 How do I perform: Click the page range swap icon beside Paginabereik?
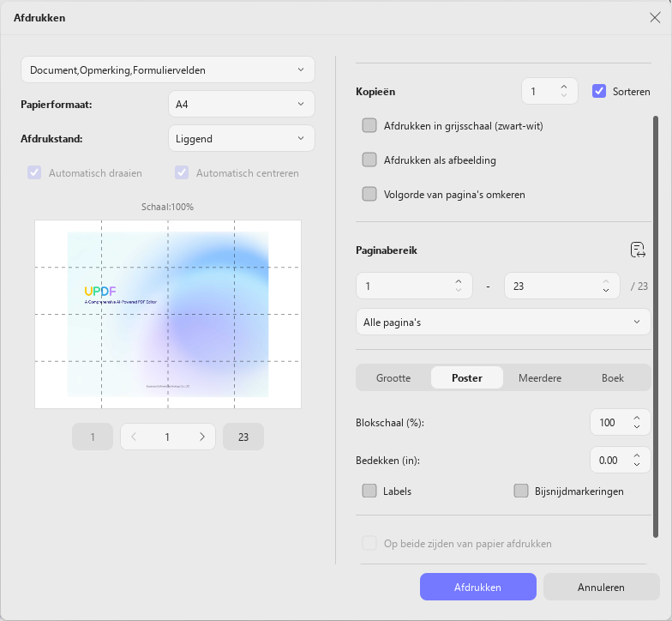[638, 250]
